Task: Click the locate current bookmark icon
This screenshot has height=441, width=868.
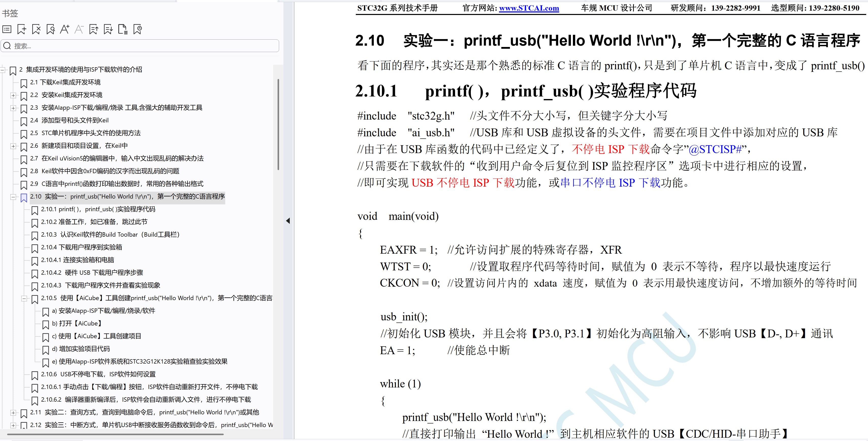Action: [x=137, y=29]
